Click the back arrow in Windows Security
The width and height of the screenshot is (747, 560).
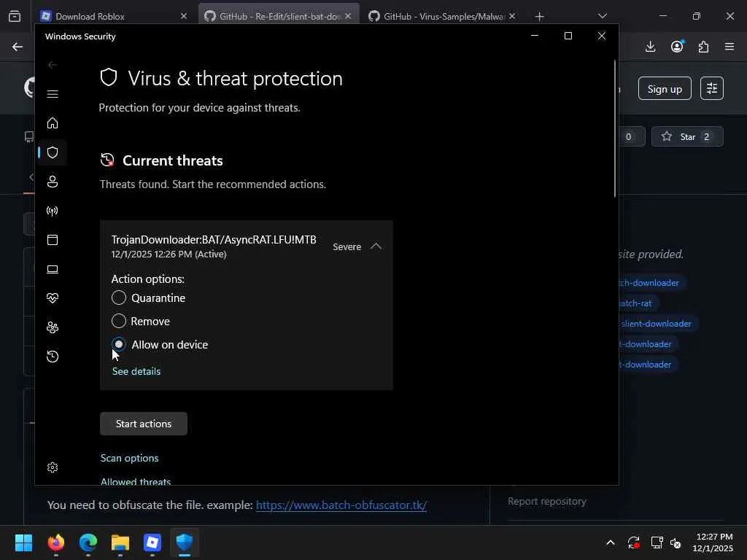click(x=53, y=65)
